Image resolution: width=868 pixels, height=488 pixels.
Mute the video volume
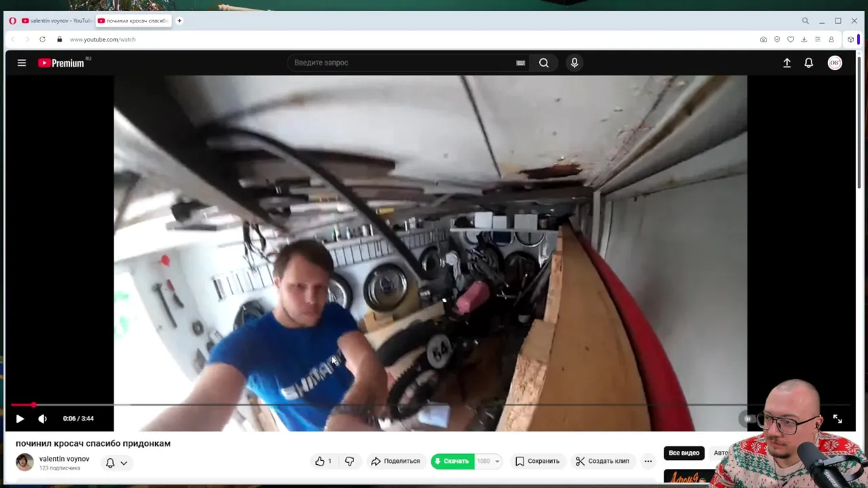point(42,419)
